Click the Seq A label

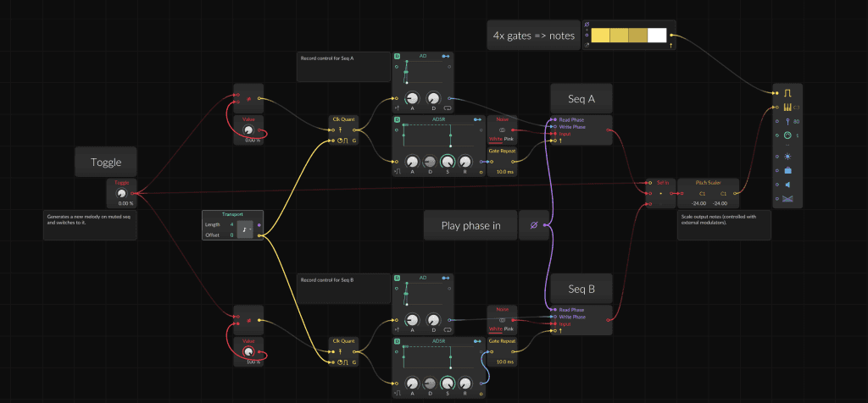[581, 99]
